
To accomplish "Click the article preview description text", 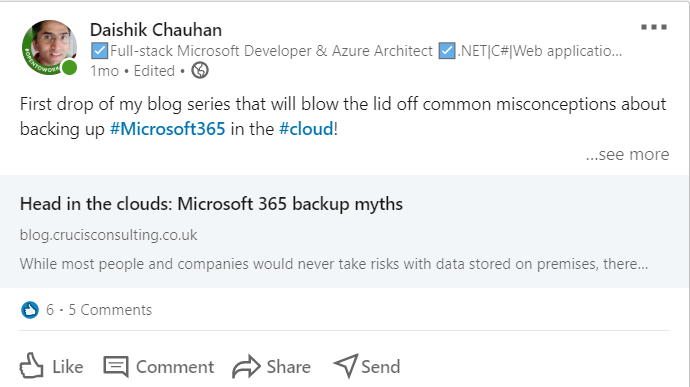I will click(334, 264).
